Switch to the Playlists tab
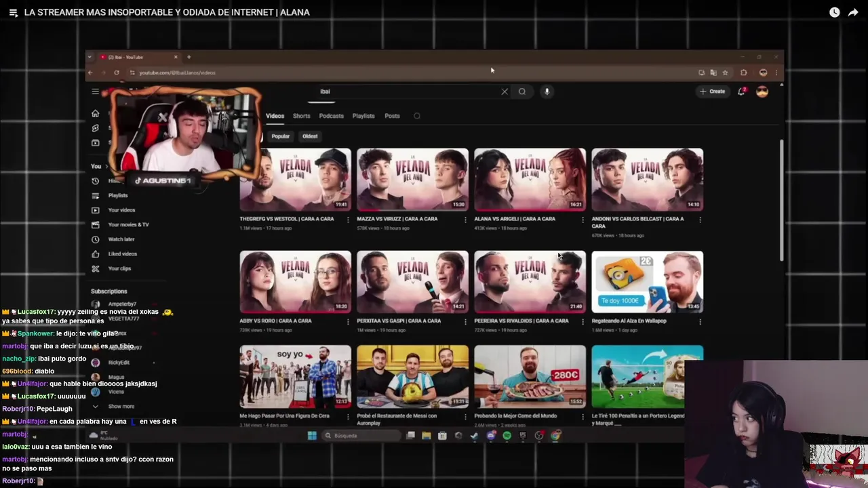The height and width of the screenshot is (488, 868). [x=363, y=116]
